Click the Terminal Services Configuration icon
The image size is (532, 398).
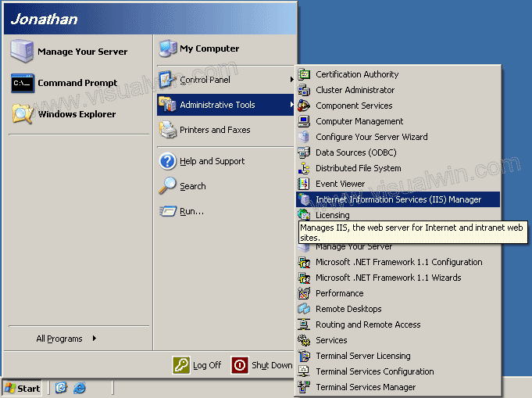(304, 371)
